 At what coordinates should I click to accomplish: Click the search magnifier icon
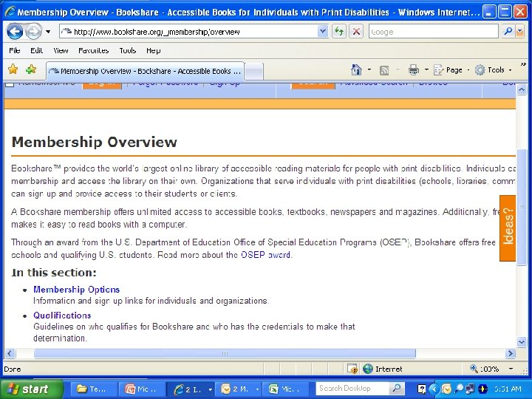tap(508, 32)
